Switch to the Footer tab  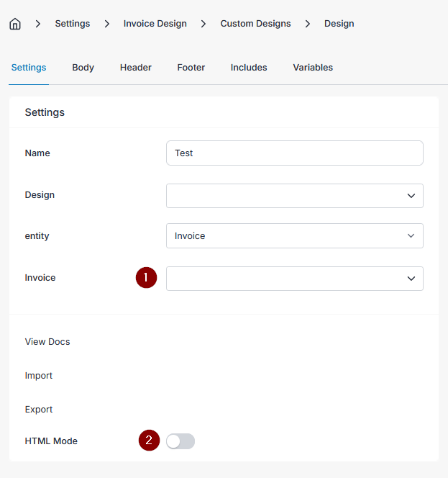click(x=191, y=68)
